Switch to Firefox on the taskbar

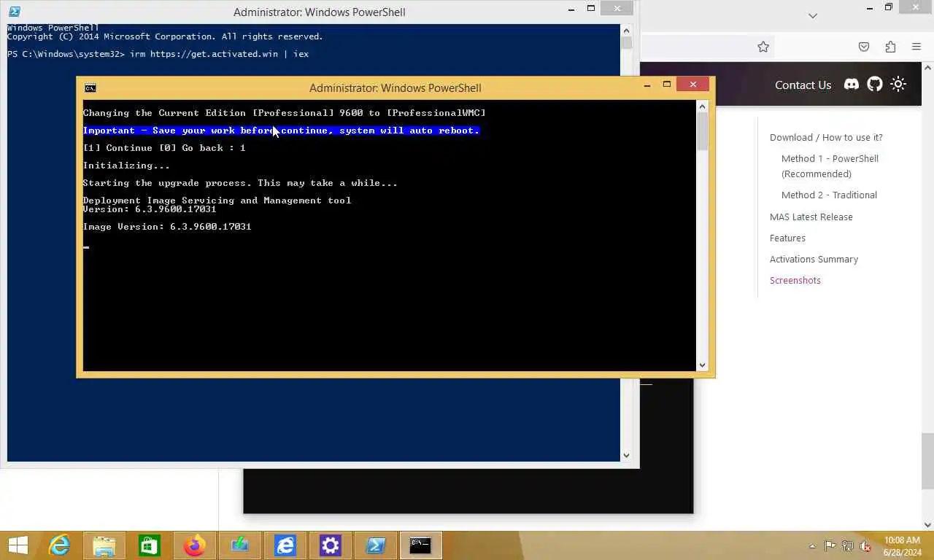point(195,545)
